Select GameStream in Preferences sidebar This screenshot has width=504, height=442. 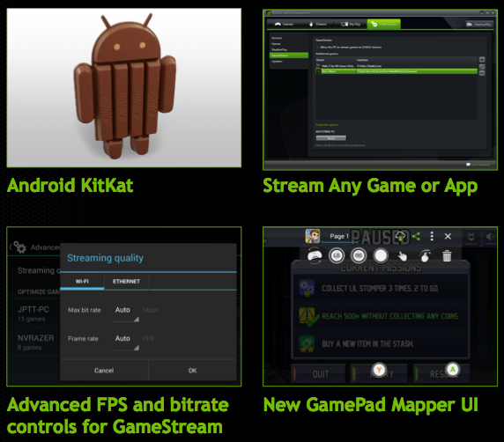288,55
